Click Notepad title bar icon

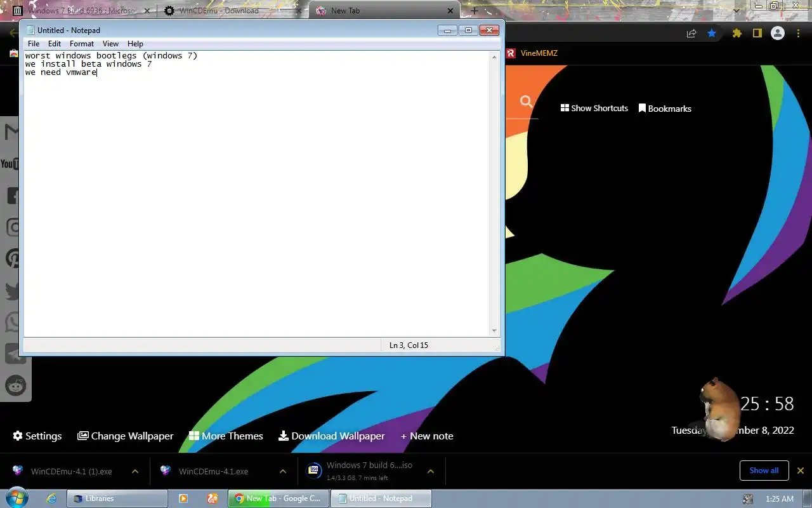pos(30,30)
